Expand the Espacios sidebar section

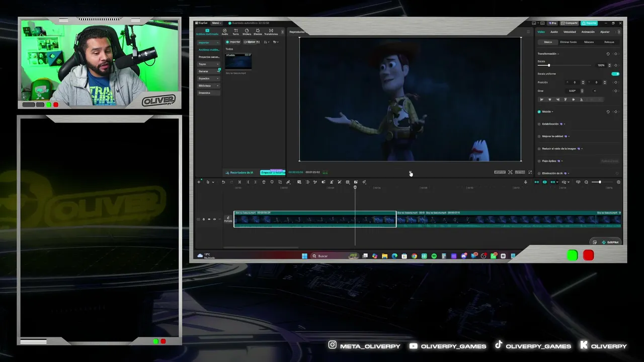click(208, 78)
